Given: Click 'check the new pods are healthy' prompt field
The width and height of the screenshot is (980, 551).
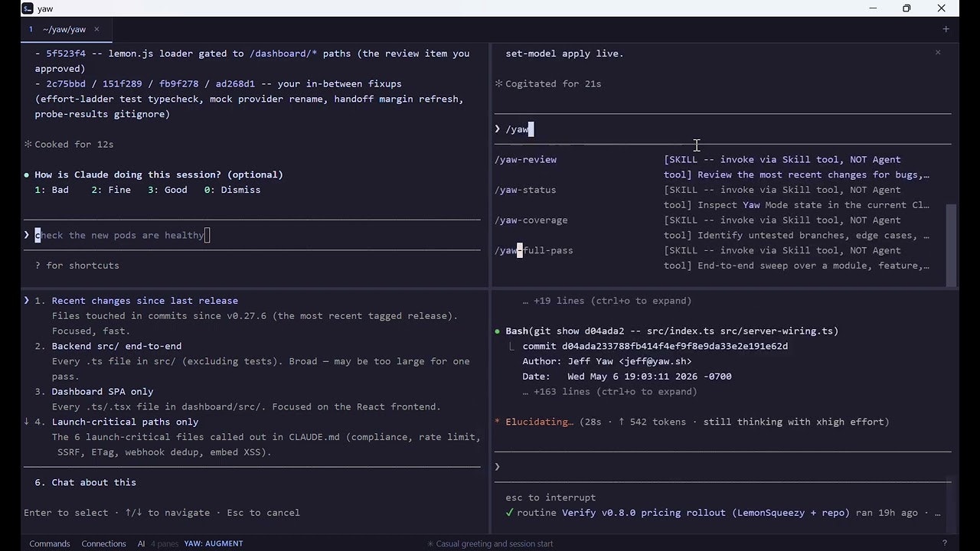Looking at the screenshot, I should pyautogui.click(x=253, y=235).
